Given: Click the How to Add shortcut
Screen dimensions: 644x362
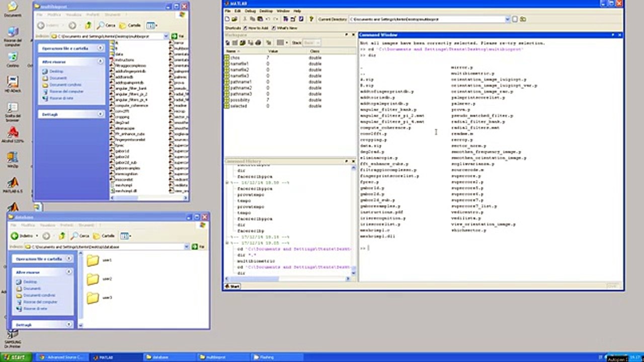Looking at the screenshot, I should [256, 28].
